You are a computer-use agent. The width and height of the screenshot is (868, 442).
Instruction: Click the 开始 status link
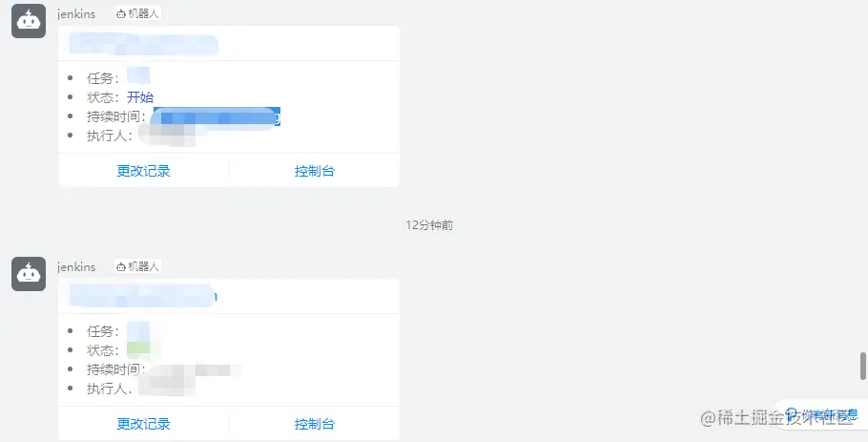point(140,97)
